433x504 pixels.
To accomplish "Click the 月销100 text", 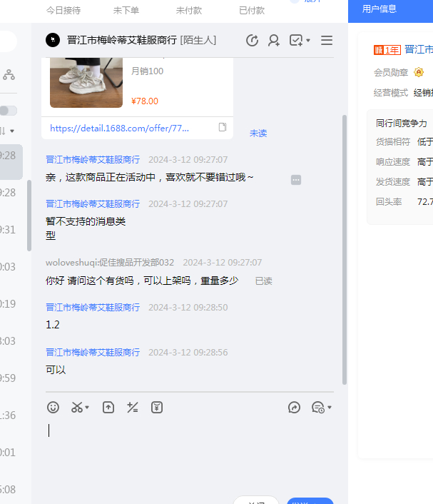I will [148, 71].
